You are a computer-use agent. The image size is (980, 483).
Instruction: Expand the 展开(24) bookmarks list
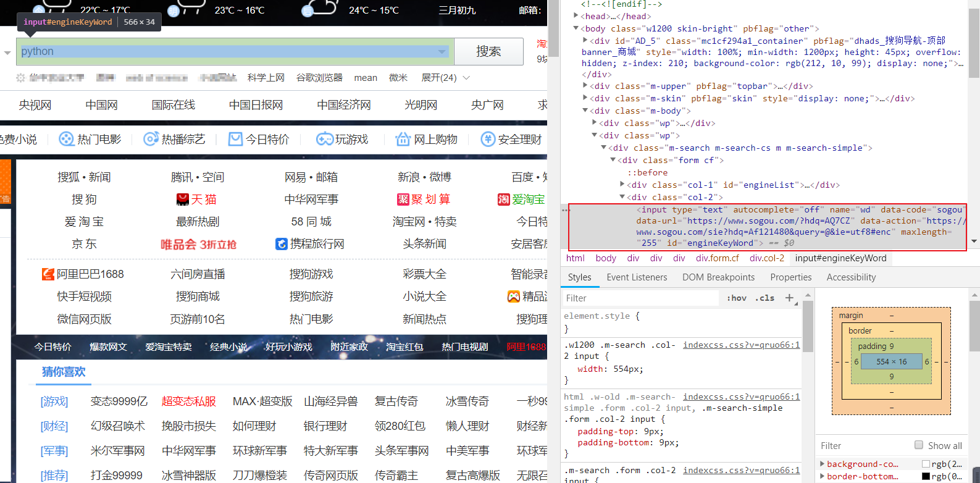point(445,77)
